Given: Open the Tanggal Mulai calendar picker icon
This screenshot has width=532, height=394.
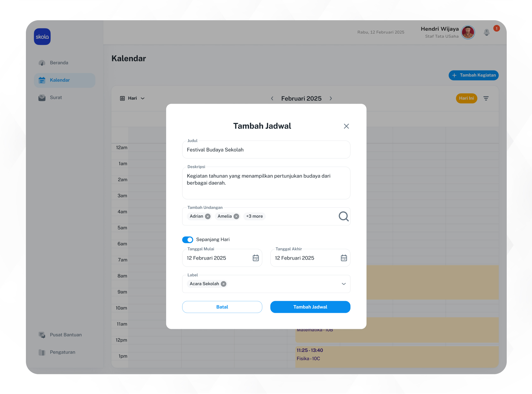Looking at the screenshot, I should (256, 258).
